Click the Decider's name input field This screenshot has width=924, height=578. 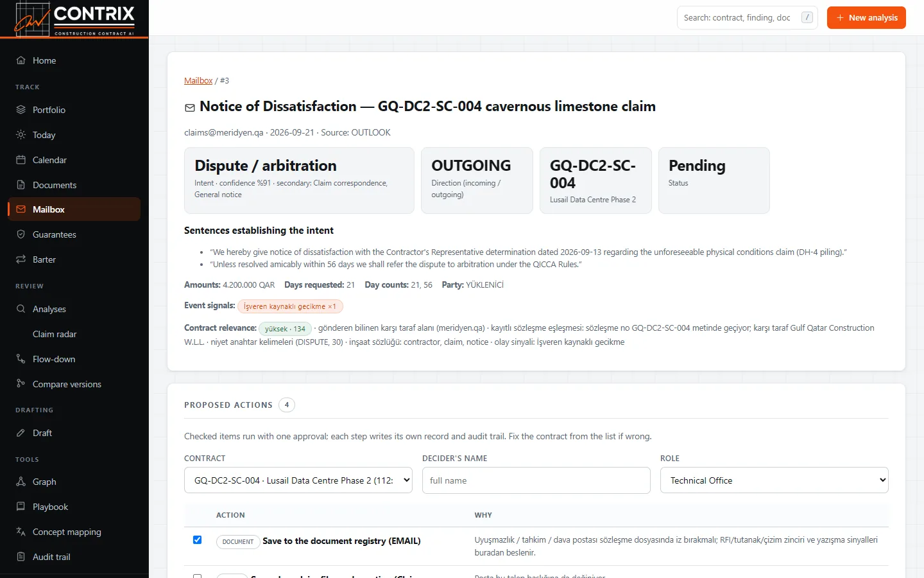[x=536, y=480]
